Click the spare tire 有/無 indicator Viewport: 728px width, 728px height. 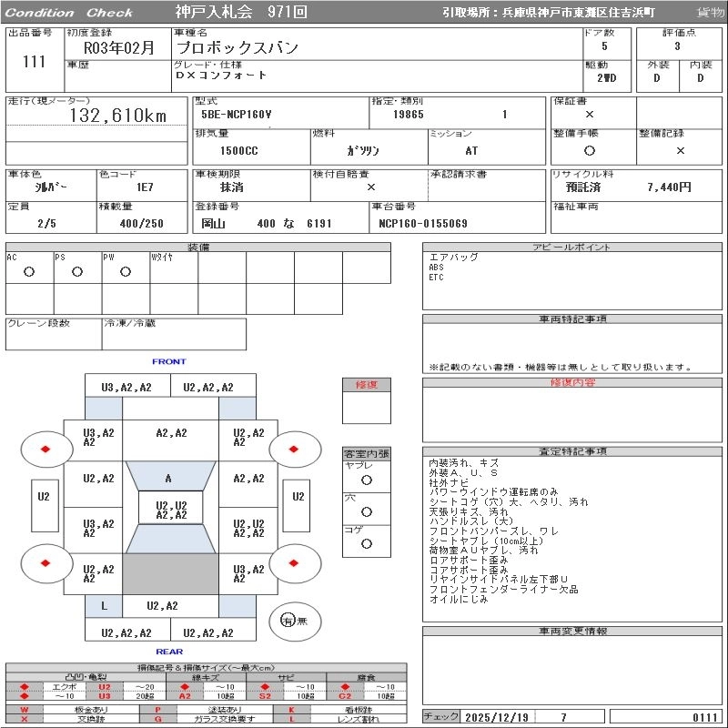pos(288,621)
